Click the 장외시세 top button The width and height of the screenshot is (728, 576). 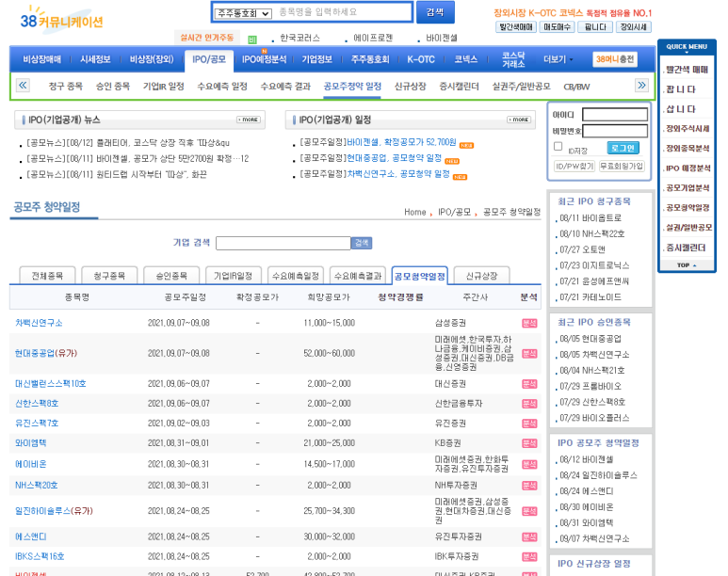point(633,27)
